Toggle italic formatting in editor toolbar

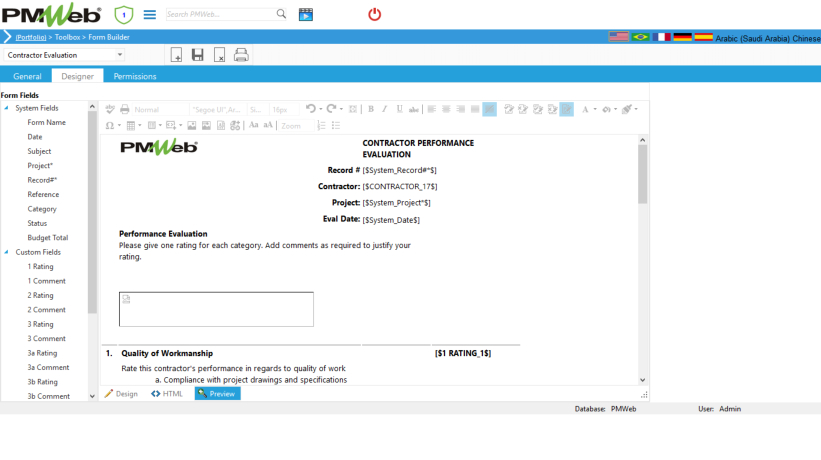coord(385,109)
